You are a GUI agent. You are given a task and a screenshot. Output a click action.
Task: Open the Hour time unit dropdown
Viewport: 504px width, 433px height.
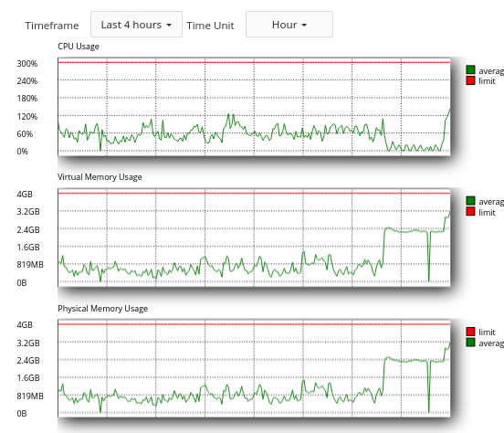point(289,25)
